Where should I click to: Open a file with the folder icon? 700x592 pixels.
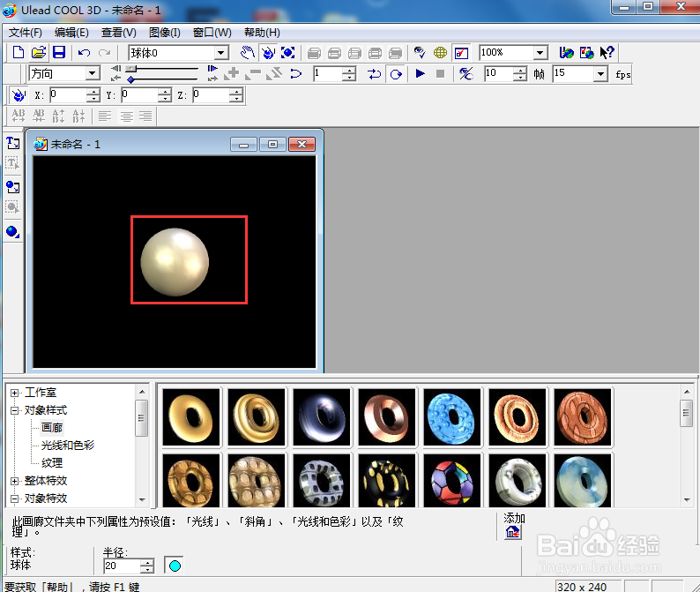click(39, 53)
